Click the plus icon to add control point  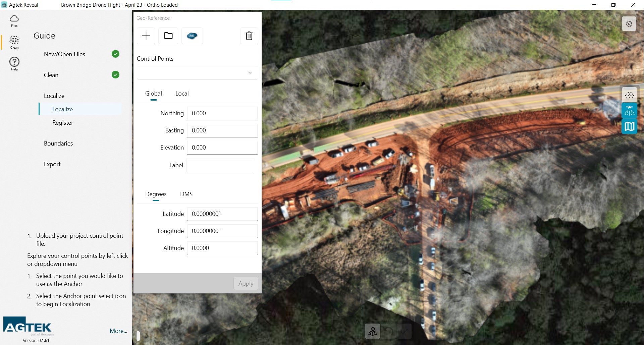pyautogui.click(x=146, y=36)
